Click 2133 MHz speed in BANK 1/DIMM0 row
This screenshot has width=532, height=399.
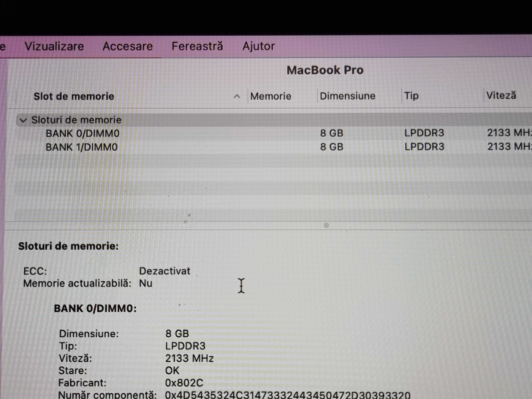pyautogui.click(x=509, y=146)
